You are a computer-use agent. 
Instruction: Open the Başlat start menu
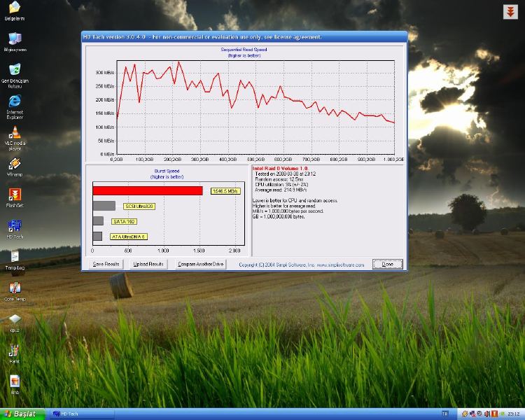23,414
